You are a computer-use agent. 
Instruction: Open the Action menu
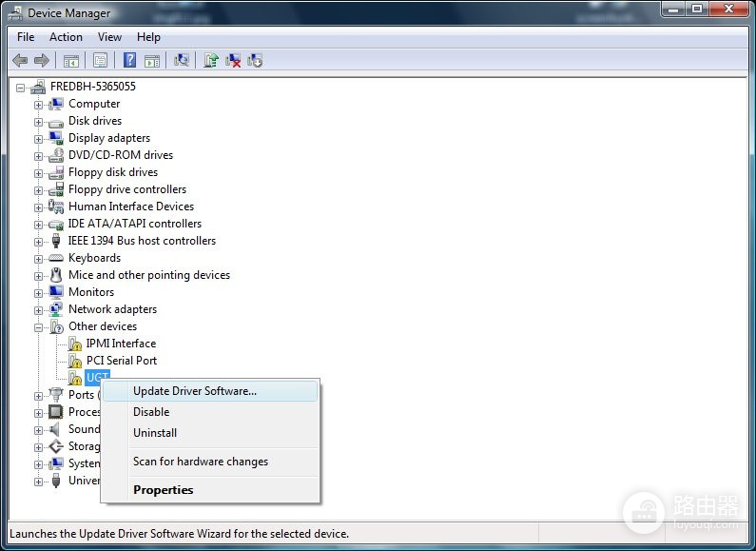click(x=66, y=37)
